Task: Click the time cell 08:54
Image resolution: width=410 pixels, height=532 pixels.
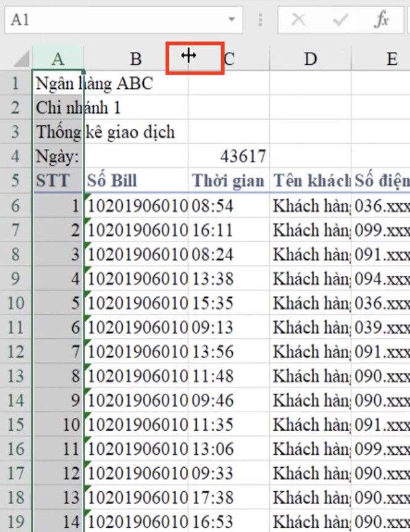Action: [229, 206]
